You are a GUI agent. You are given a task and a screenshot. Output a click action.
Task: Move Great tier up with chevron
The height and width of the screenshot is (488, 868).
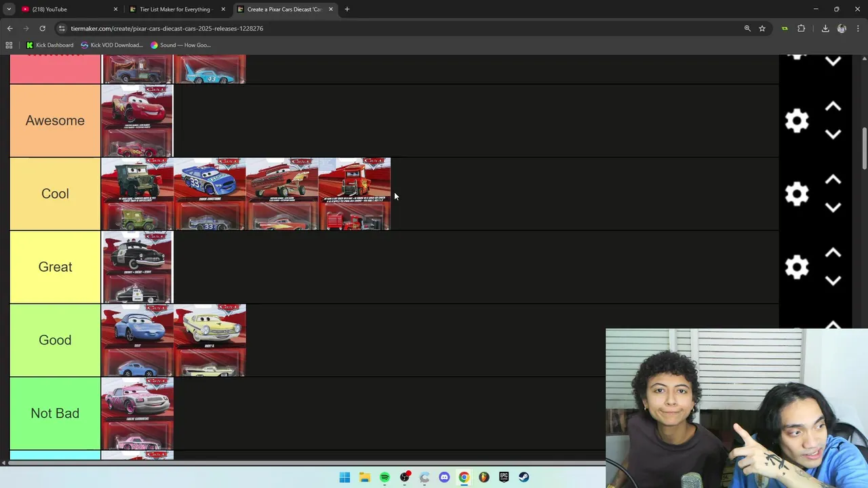[833, 253]
